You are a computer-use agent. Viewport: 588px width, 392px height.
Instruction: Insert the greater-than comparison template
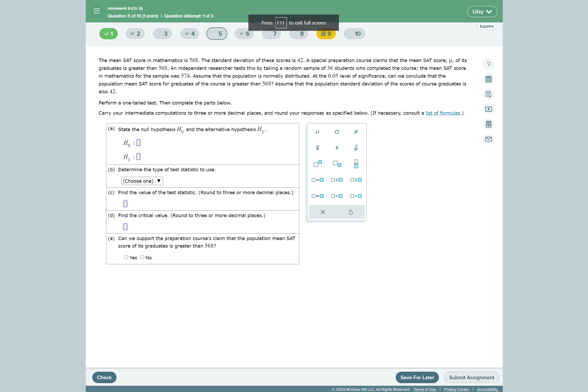pyautogui.click(x=356, y=196)
